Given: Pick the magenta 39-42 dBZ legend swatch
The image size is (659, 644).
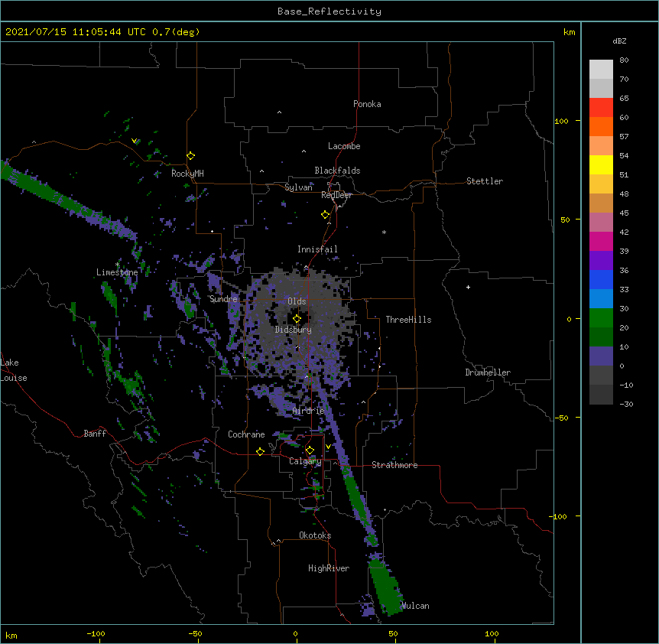Looking at the screenshot, I should (601, 241).
